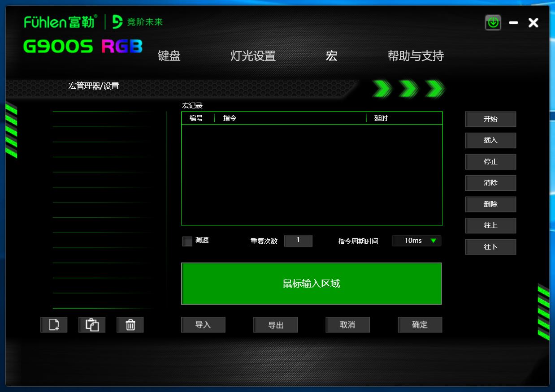Click the 竞阶未来 logo emblem
Image resolution: width=555 pixels, height=392 pixels.
116,21
